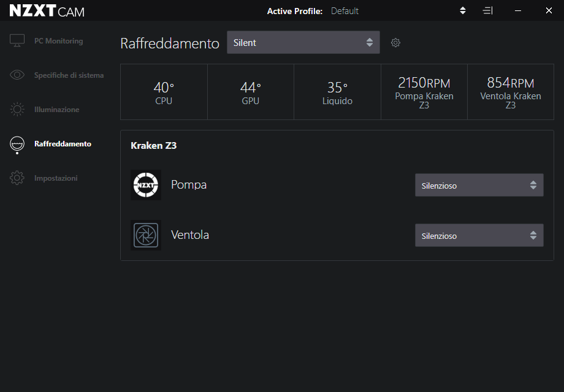
Task: Open the Pompa Silenzioso mode dropdown
Action: pos(479,186)
